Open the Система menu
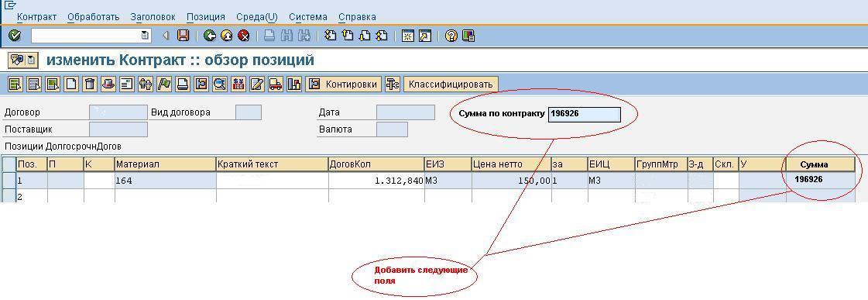 [307, 17]
